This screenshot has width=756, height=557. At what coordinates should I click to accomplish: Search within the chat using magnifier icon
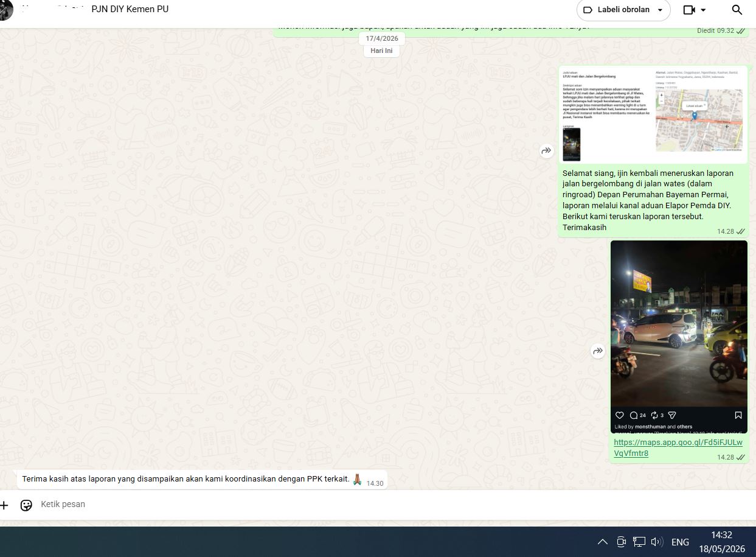pos(737,10)
